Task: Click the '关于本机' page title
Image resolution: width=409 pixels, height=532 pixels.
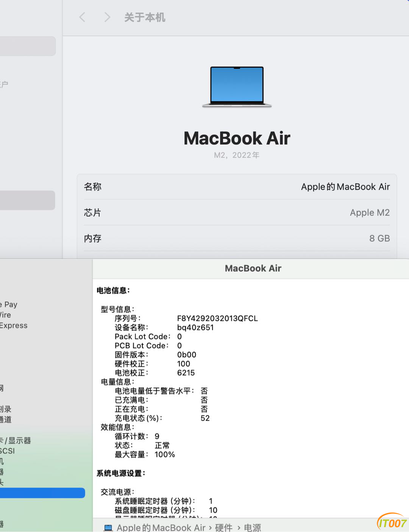Action: point(145,17)
